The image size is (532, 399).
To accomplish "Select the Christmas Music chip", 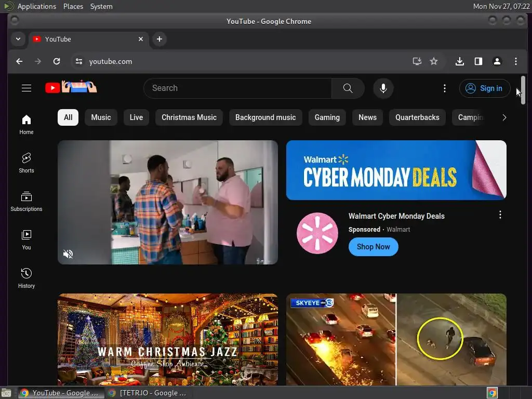I will pos(189,117).
